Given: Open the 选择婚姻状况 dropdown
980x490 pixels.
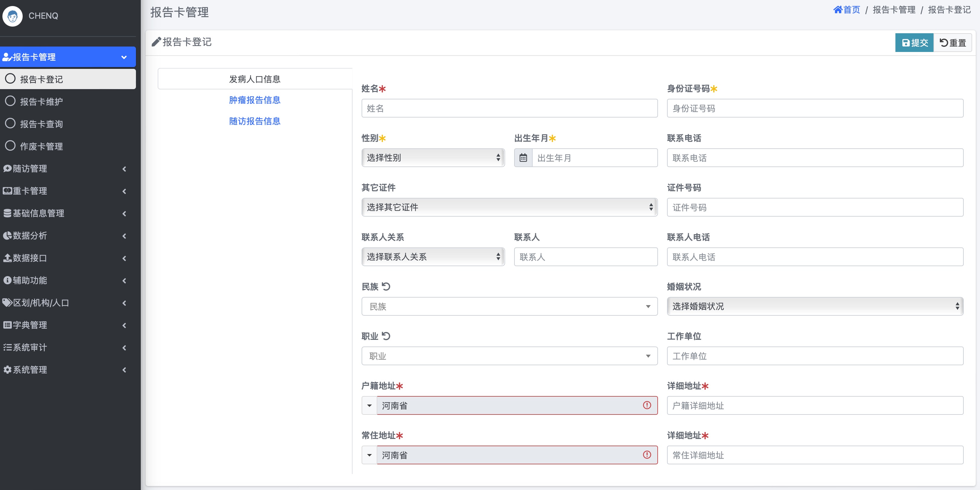Looking at the screenshot, I should [x=814, y=306].
